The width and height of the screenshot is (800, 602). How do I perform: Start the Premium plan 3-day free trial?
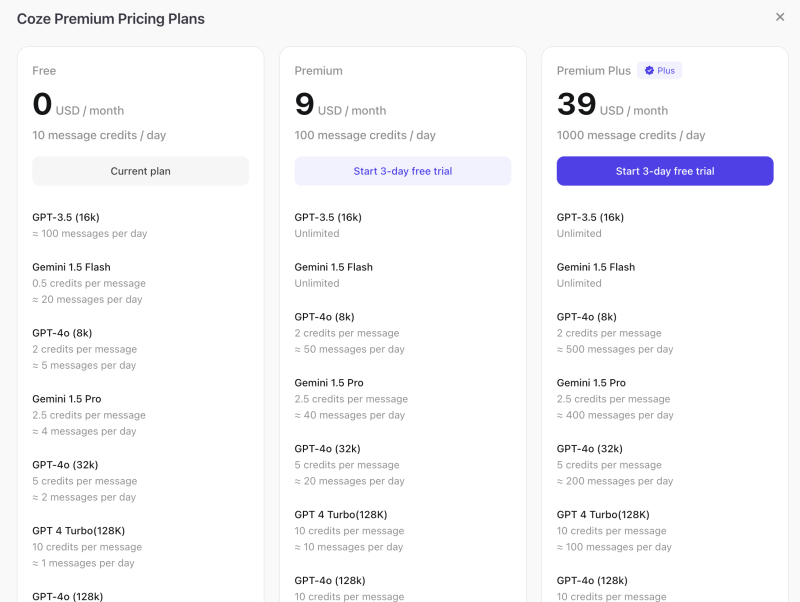point(403,171)
